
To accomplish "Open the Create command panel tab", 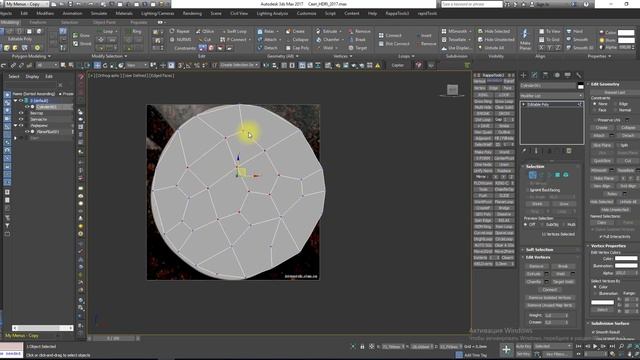I will click(x=524, y=75).
